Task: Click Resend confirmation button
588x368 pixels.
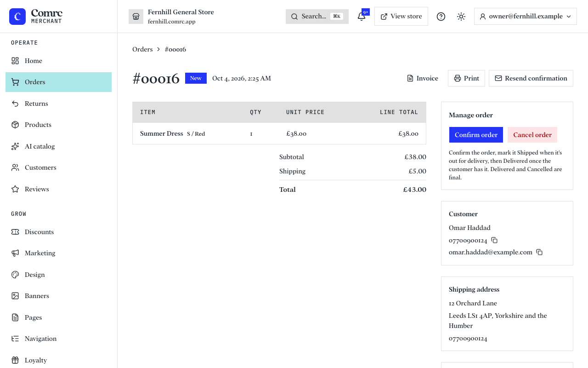Action: click(x=531, y=78)
